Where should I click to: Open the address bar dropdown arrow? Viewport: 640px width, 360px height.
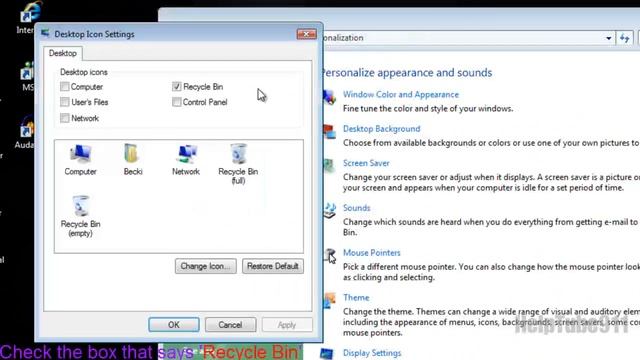pos(608,38)
